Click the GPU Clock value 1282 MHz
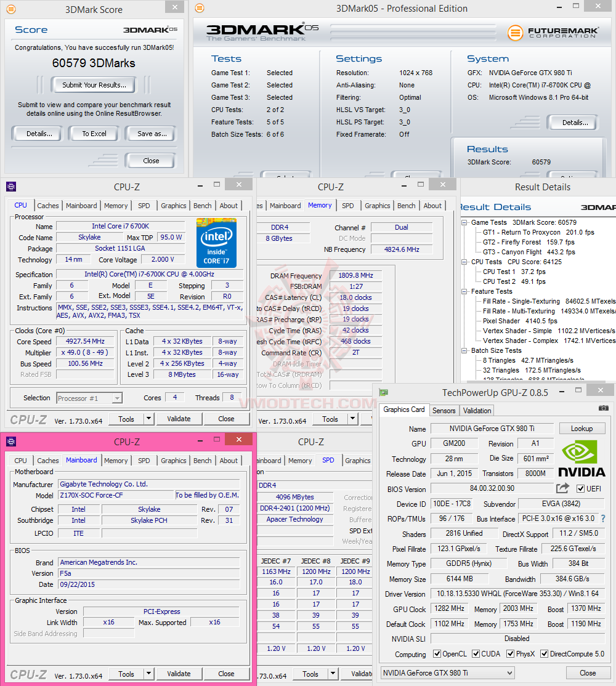Screen dimensions: 616x686 (x=449, y=608)
